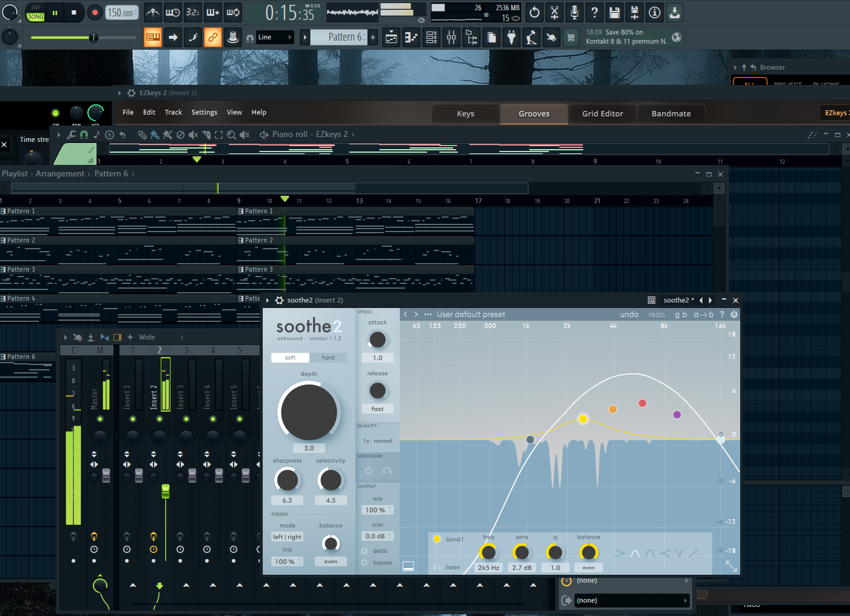Open the EZkeys Track menu
Screen dimensions: 850x616
[174, 112]
